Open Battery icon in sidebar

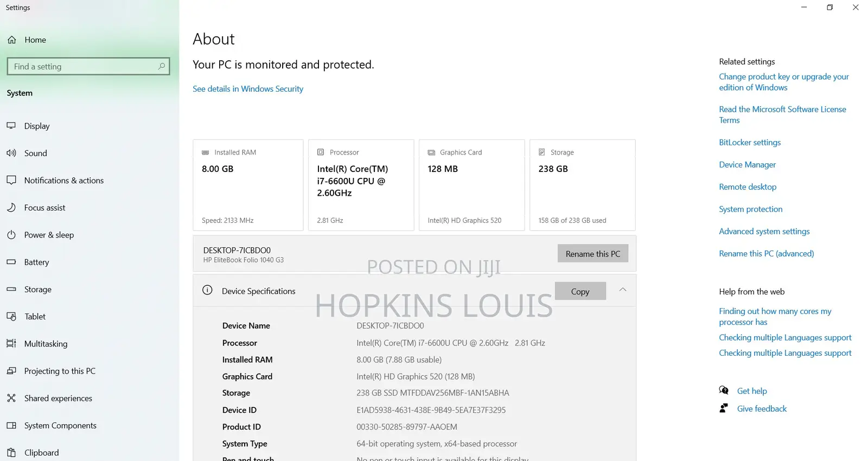pos(11,262)
